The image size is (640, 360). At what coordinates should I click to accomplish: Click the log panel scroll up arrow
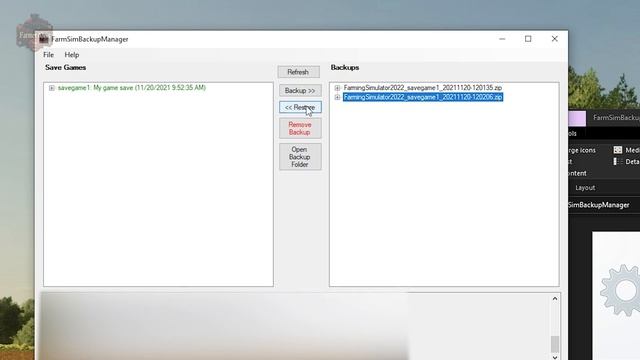point(555,299)
